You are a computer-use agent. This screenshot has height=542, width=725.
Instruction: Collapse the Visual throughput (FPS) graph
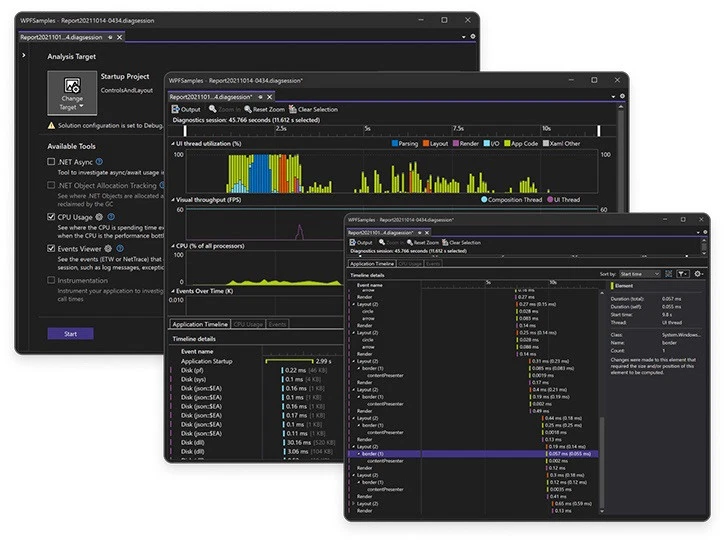point(173,200)
